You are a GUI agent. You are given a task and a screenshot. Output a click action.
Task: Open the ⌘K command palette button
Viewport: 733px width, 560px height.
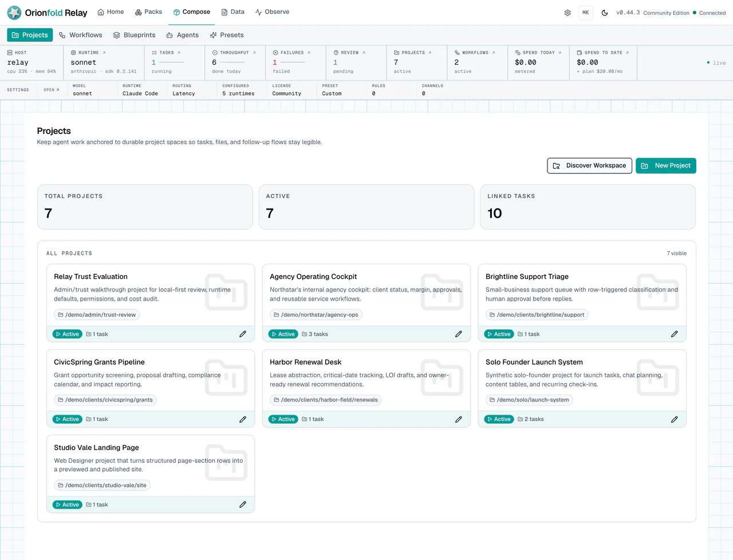(586, 13)
